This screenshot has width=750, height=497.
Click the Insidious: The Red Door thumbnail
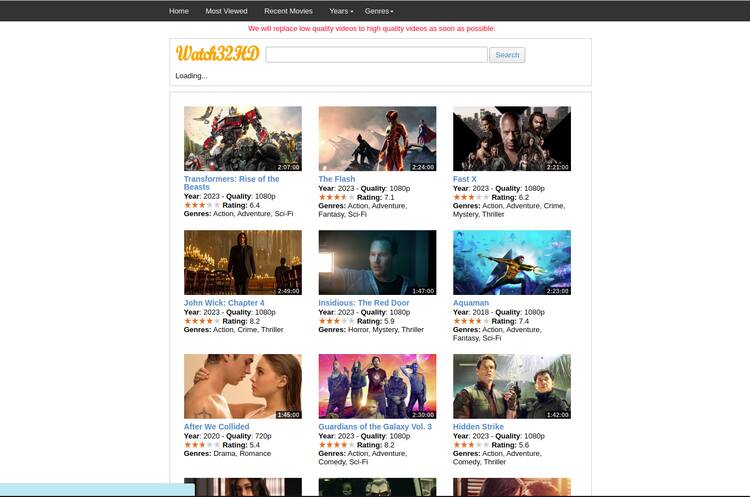377,262
